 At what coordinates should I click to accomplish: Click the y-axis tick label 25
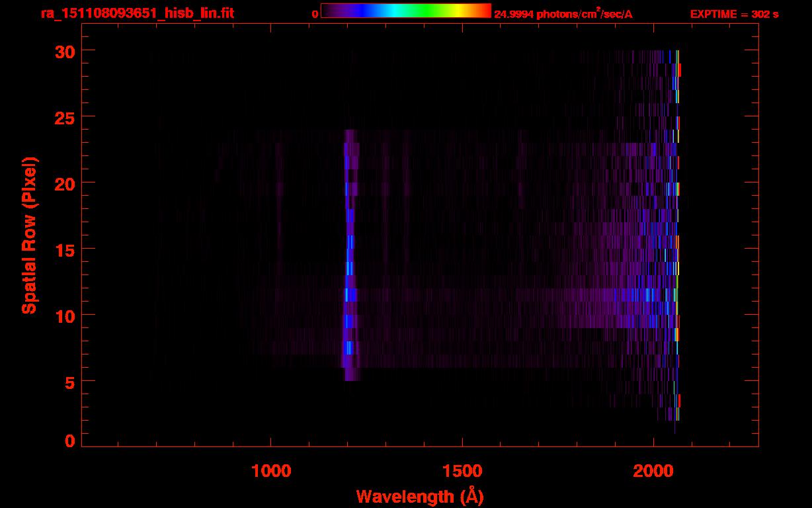tap(64, 117)
